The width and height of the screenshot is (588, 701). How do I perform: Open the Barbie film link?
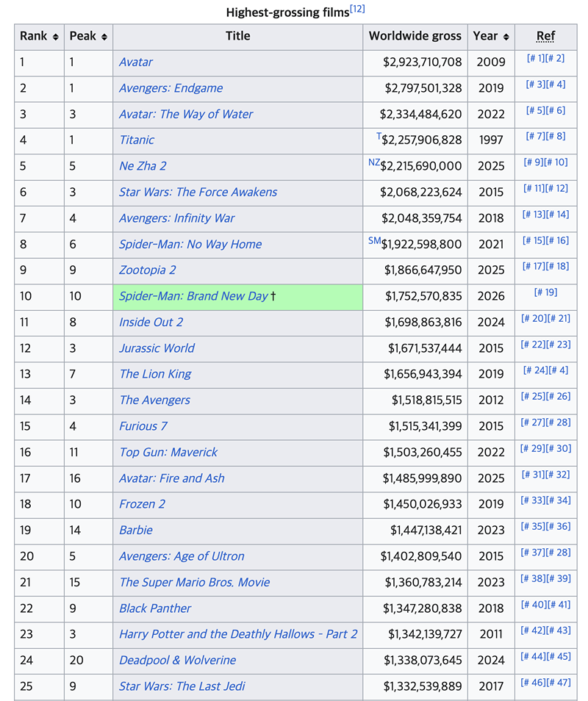coord(136,530)
